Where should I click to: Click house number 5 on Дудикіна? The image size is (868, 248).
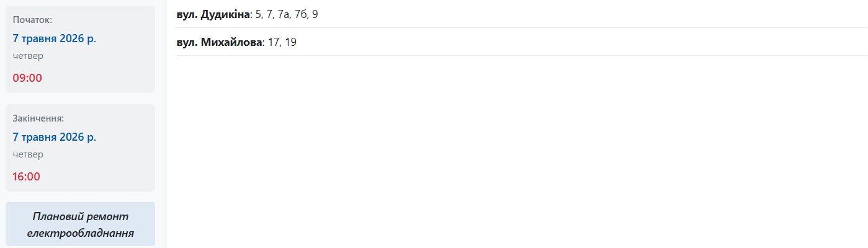tap(259, 14)
